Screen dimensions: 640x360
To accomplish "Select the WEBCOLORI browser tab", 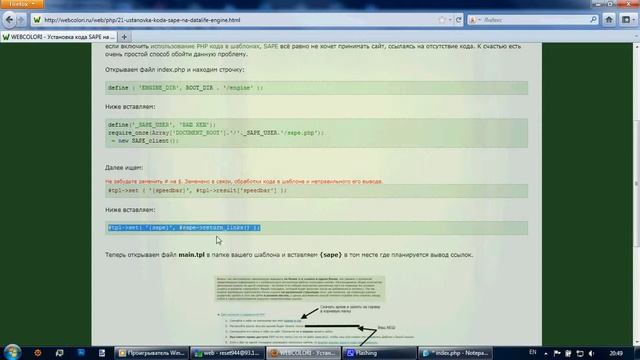I will (59, 37).
